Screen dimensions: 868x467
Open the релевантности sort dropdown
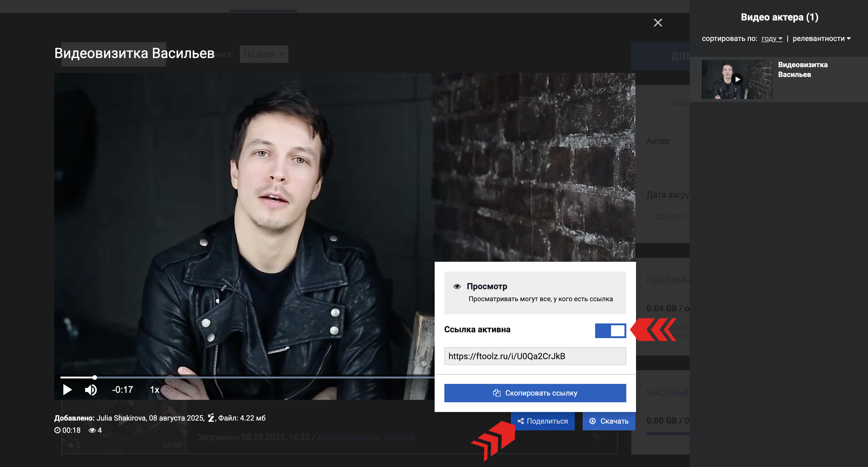click(821, 38)
